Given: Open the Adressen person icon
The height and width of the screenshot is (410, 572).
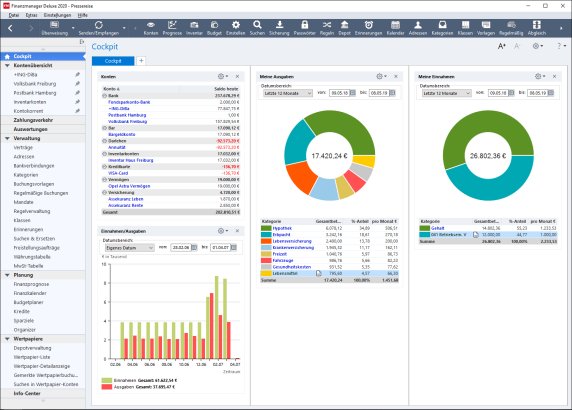Looking at the screenshot, I should pyautogui.click(x=418, y=25).
